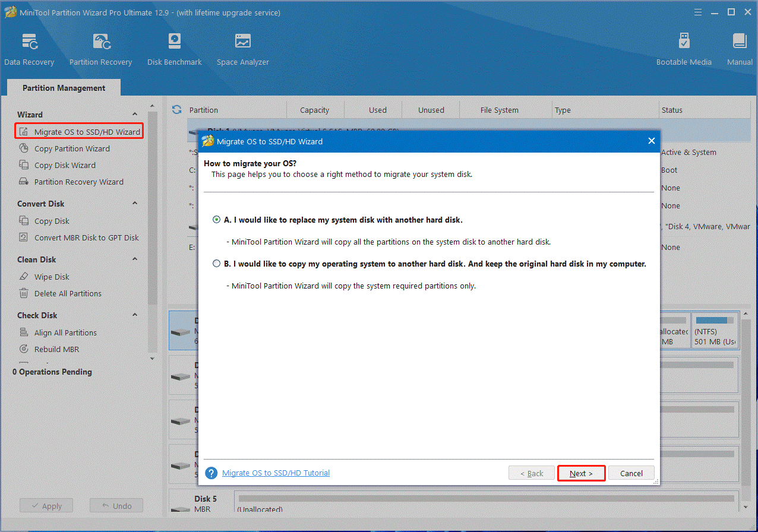The image size is (758, 532).
Task: Click the Cancel button in wizard
Action: 631,473
